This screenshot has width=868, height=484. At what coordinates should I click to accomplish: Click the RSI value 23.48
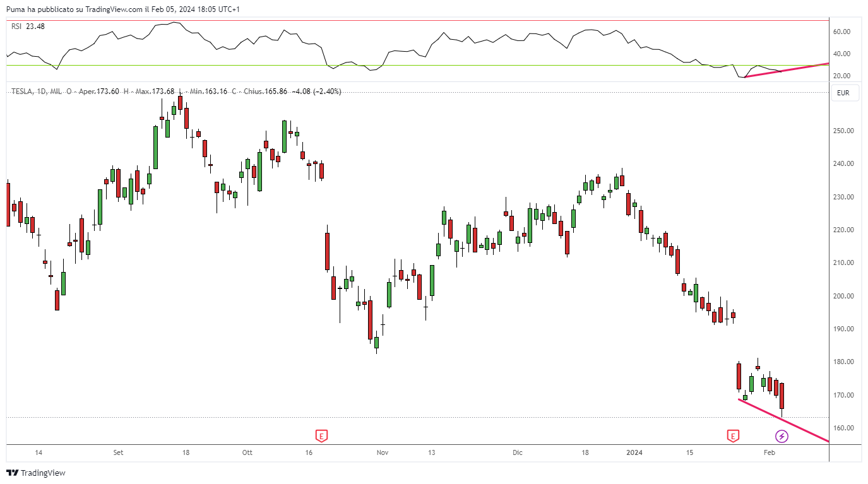coord(35,26)
